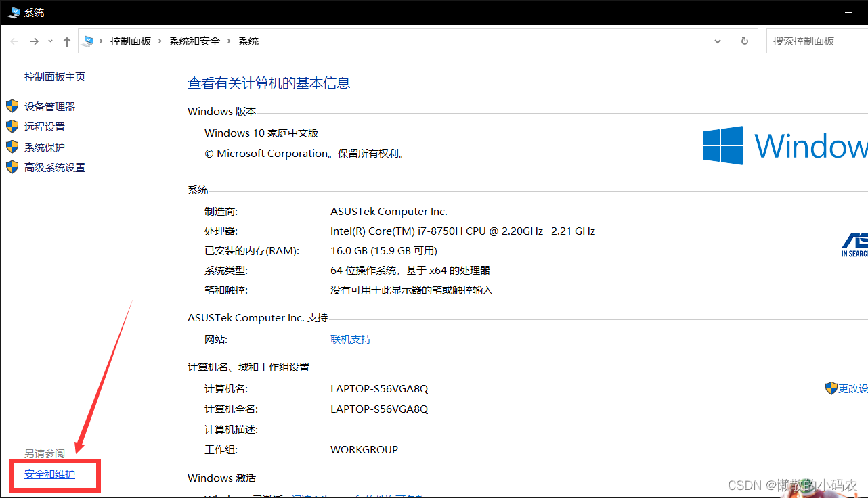Click the computer icon in address bar

[x=87, y=41]
